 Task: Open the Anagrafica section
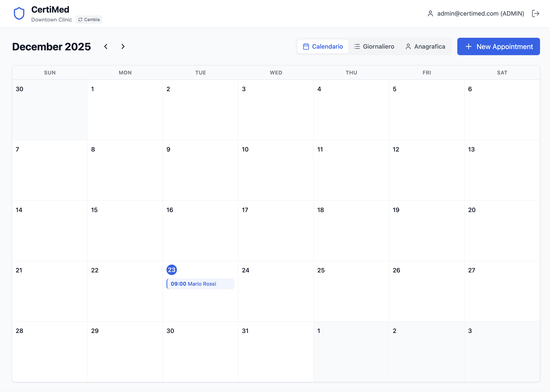tap(430, 46)
